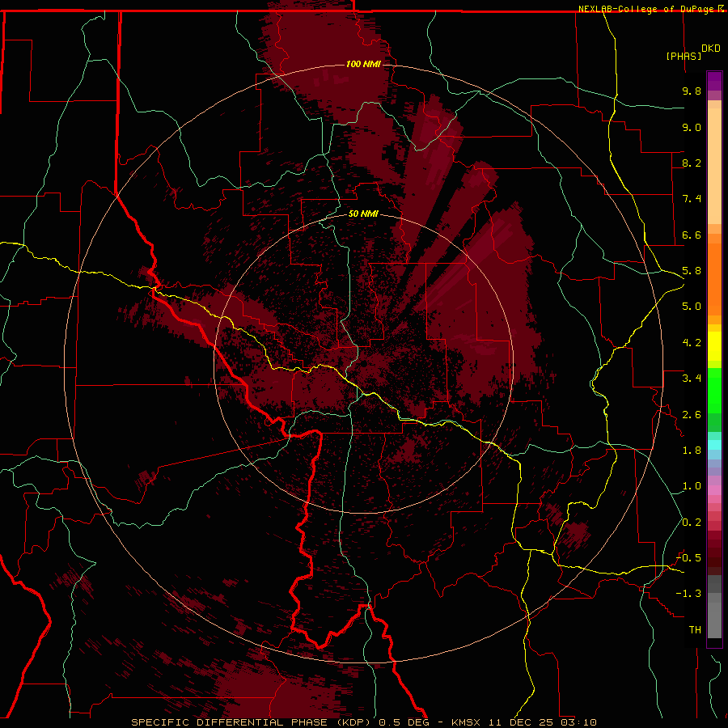Viewport: 728px width, 728px height.
Task: Click the 3.4 scale value
Action: click(x=692, y=379)
